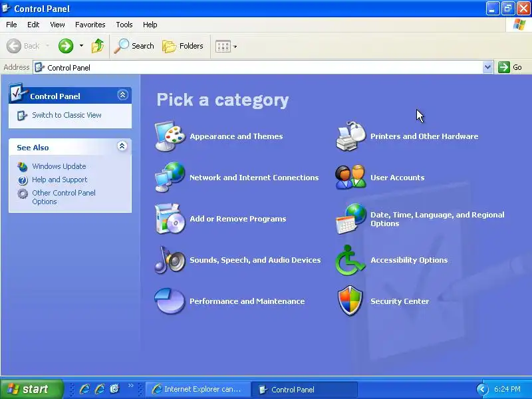Click Printers and Other Hardware text
Screen dimensions: 532x399
(x=424, y=136)
